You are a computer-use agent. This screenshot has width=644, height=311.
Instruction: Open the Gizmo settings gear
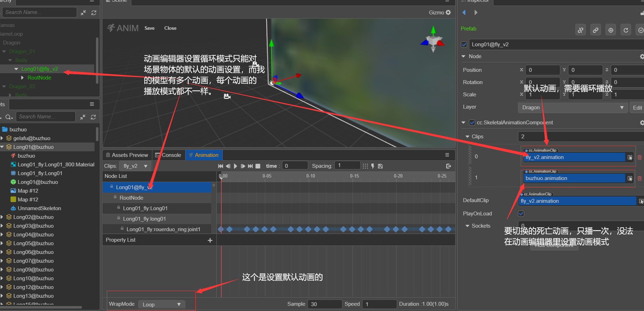pyautogui.click(x=448, y=13)
